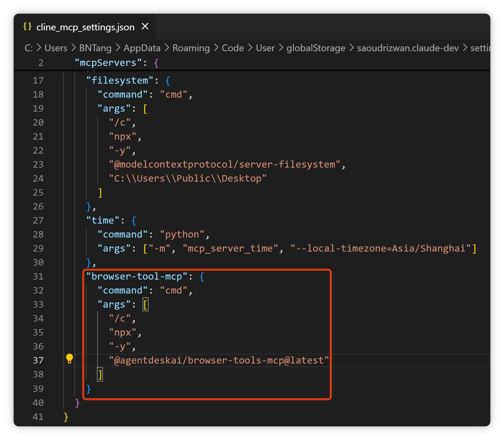Click the yellow lightbulb code action icon
Image resolution: width=504 pixels, height=440 pixels.
click(70, 359)
